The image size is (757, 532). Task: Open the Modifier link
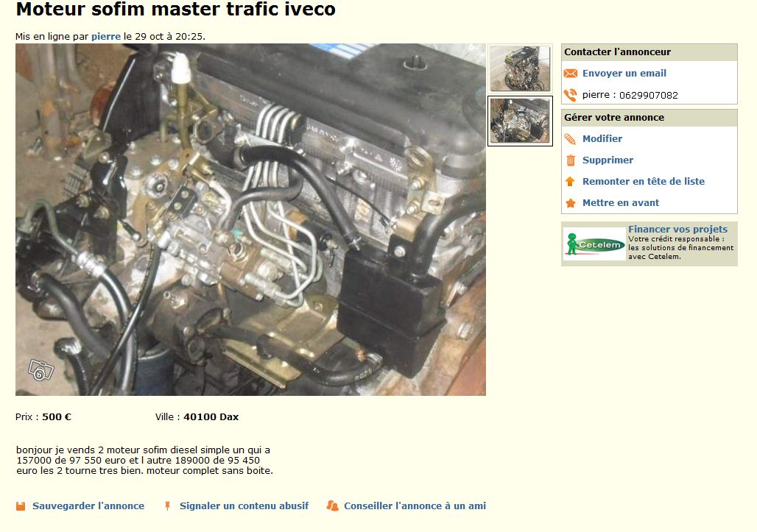tap(602, 139)
